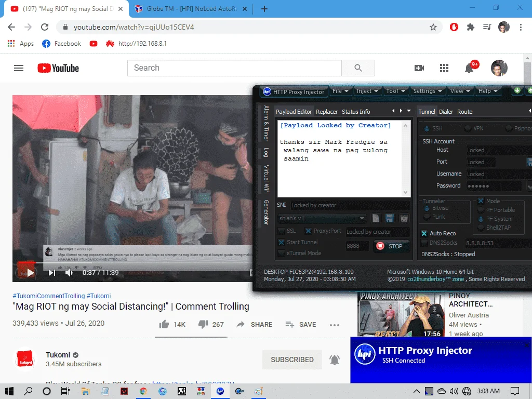The width and height of the screenshot is (532, 399).
Task: Select the Payload Editor tab
Action: tap(294, 112)
